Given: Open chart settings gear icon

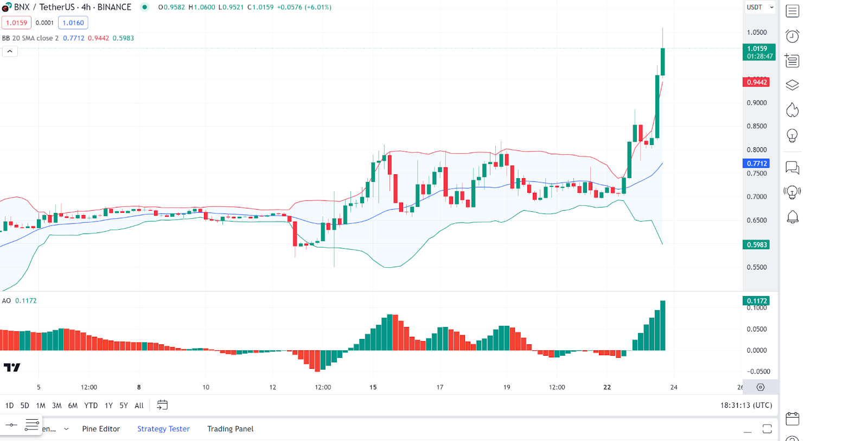Looking at the screenshot, I should pyautogui.click(x=761, y=387).
